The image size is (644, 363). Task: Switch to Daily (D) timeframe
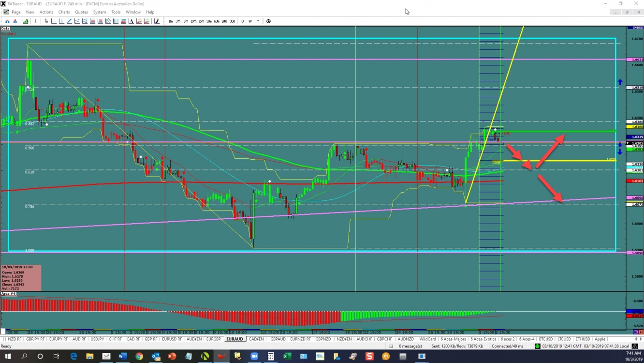[243, 21]
